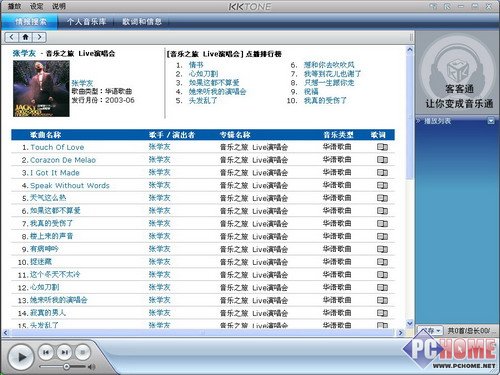Viewport: 500px width, 375px height.
Task: Open chart entry 6 想和你去吹吹风
Action: coord(329,65)
